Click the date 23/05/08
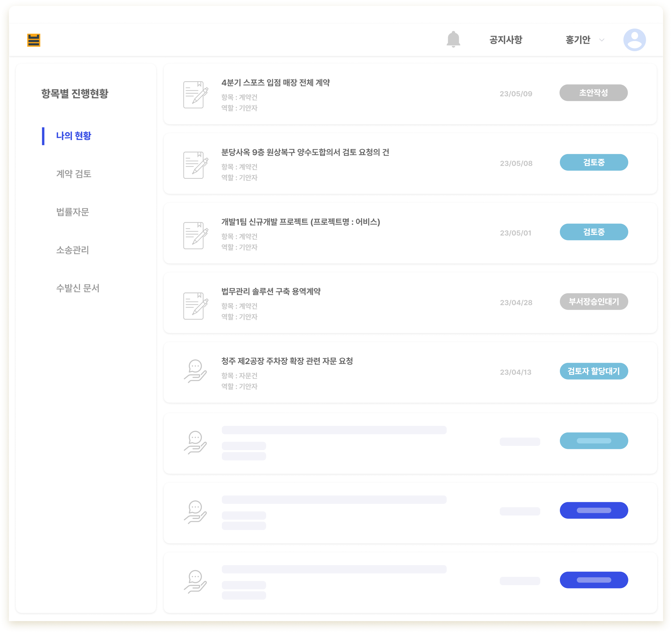Screen dimensions: 672x633 point(516,163)
